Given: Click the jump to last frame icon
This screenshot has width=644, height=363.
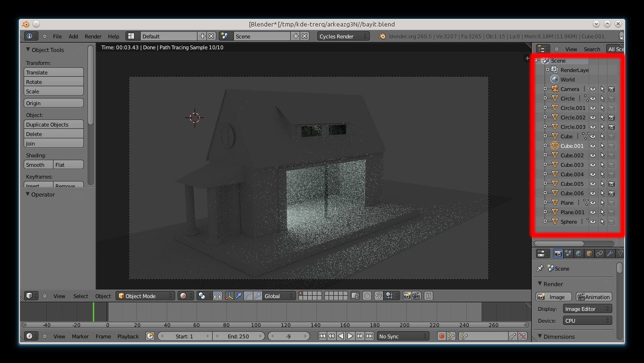Looking at the screenshot, I should tap(369, 336).
